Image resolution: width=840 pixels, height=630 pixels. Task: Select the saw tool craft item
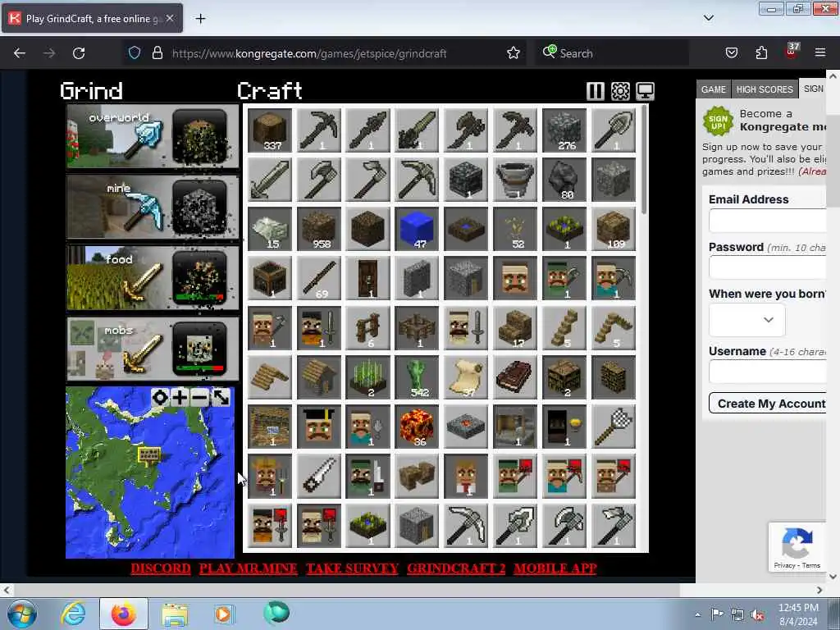pos(319,477)
